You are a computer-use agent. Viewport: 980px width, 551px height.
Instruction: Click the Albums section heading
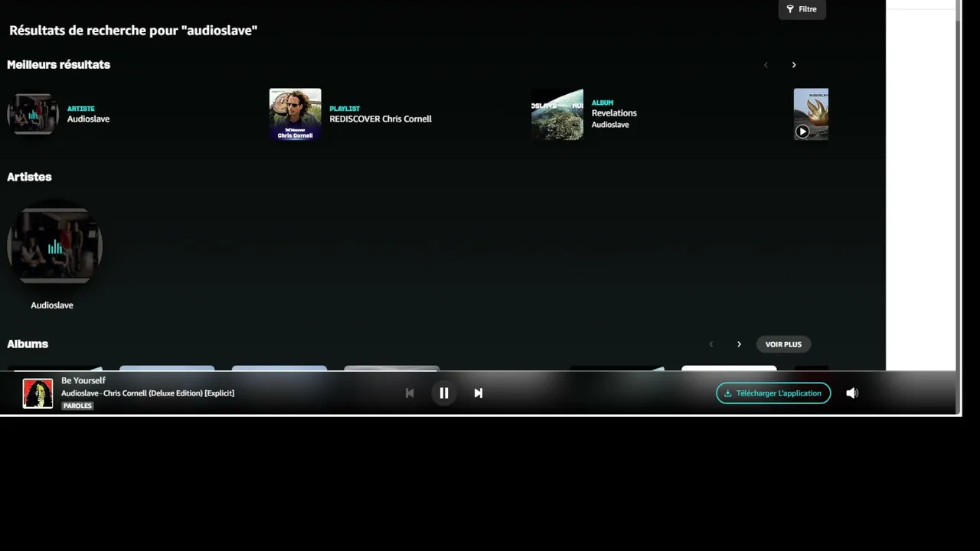(x=28, y=344)
